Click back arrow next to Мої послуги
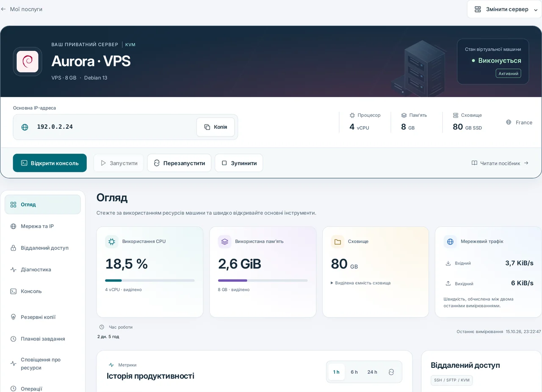The height and width of the screenshot is (392, 542). (3, 9)
